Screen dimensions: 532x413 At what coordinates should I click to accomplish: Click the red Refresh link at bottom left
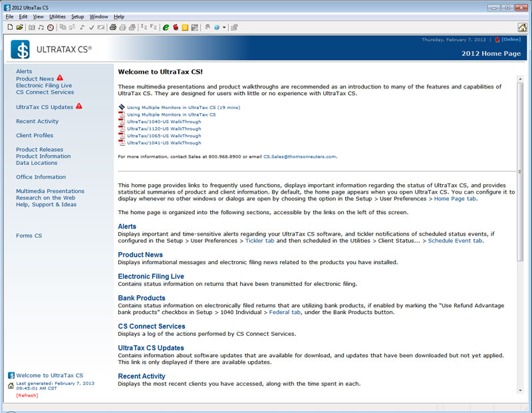tap(27, 396)
